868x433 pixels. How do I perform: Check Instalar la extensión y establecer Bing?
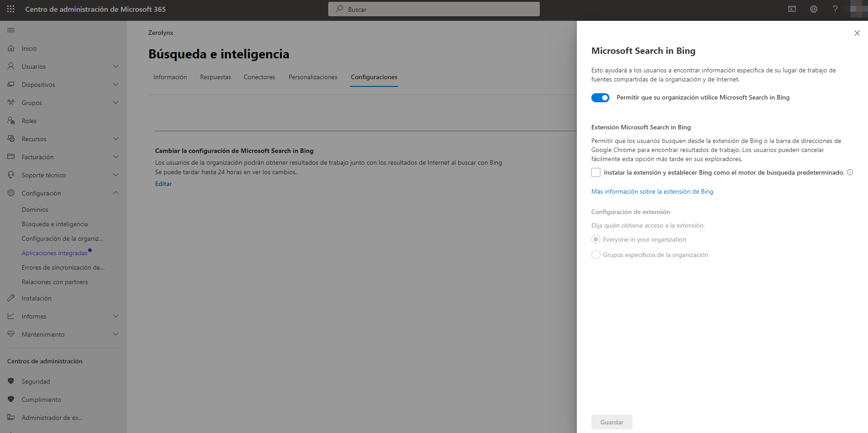point(595,172)
